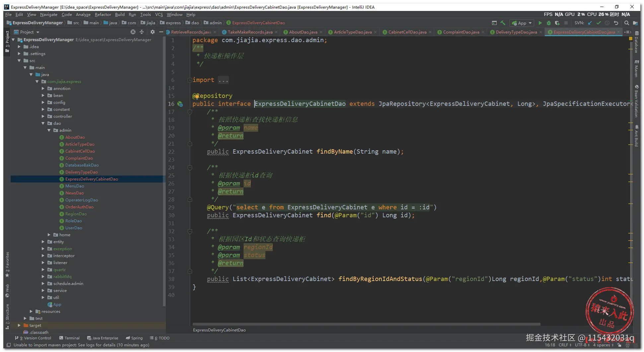Open RegionDao in the project tree
This screenshot has width=644, height=352.
point(76,214)
